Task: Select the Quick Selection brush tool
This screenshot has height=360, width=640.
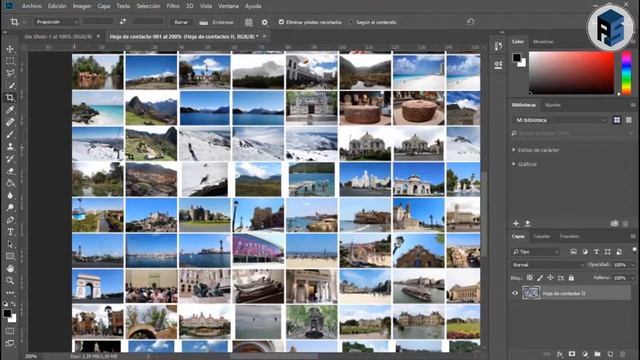Action: (10, 85)
